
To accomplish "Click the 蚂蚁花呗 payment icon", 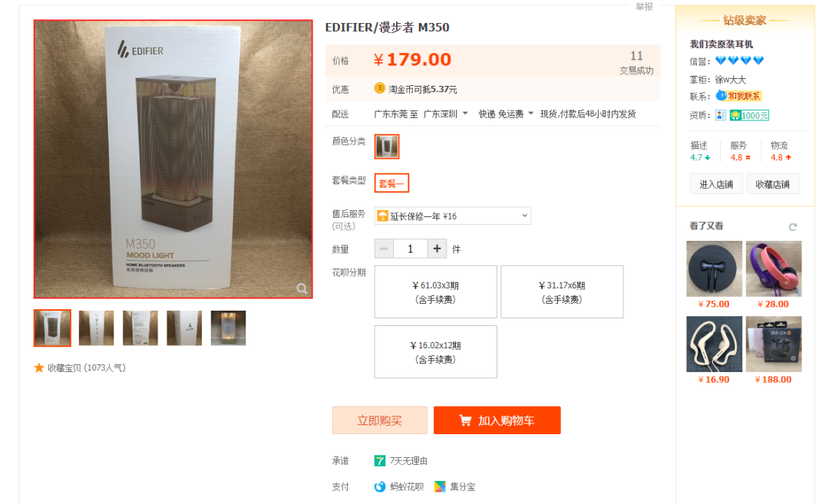I will pos(380,486).
